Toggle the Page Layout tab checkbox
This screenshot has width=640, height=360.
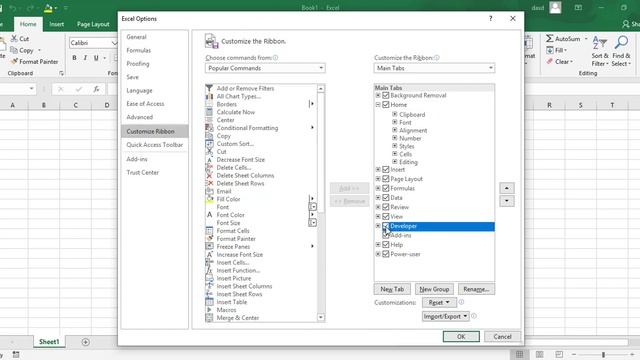(386, 179)
